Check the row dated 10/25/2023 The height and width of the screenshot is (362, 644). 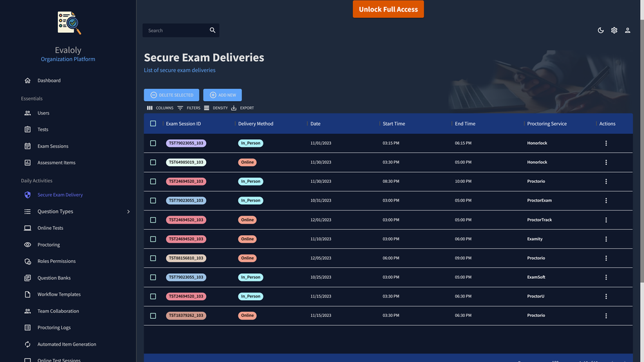[x=153, y=278]
